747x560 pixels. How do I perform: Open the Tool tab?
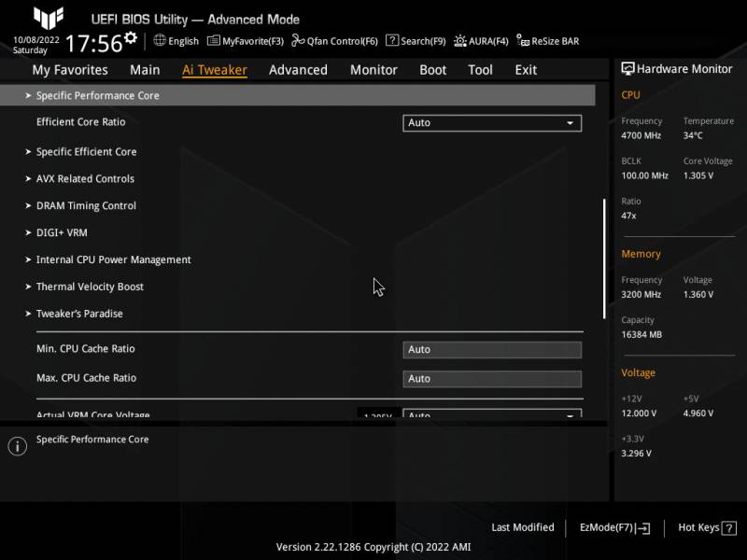pyautogui.click(x=480, y=70)
